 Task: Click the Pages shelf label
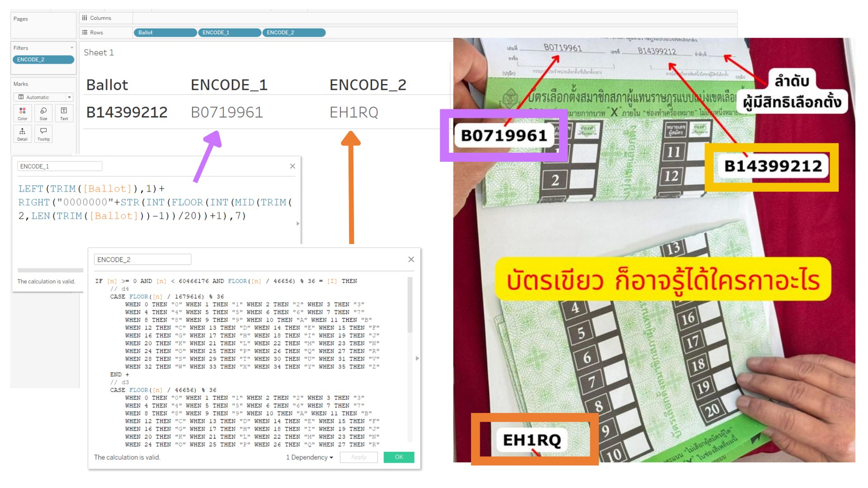tap(21, 19)
